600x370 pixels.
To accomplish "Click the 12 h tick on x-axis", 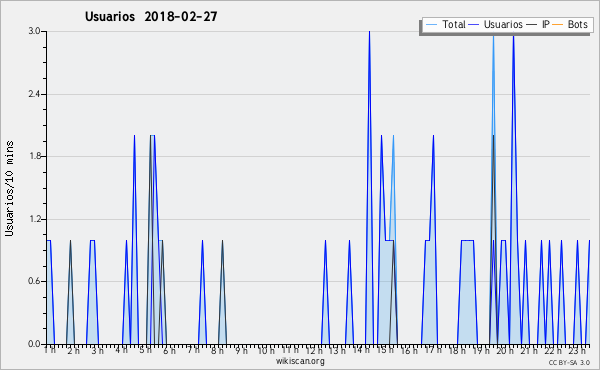I will pyautogui.click(x=315, y=350).
